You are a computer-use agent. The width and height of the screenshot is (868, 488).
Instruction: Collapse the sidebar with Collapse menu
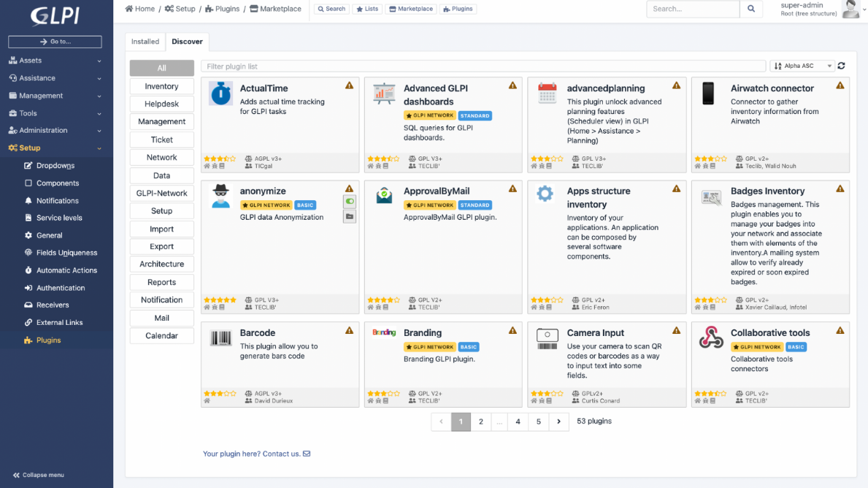click(x=39, y=475)
